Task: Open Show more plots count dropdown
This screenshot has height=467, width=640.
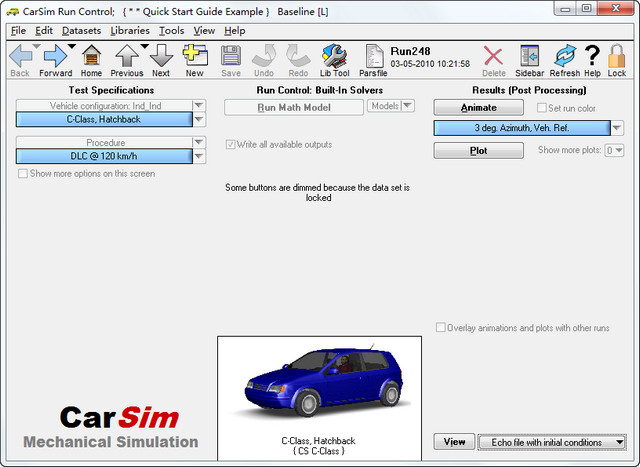Action: point(614,150)
